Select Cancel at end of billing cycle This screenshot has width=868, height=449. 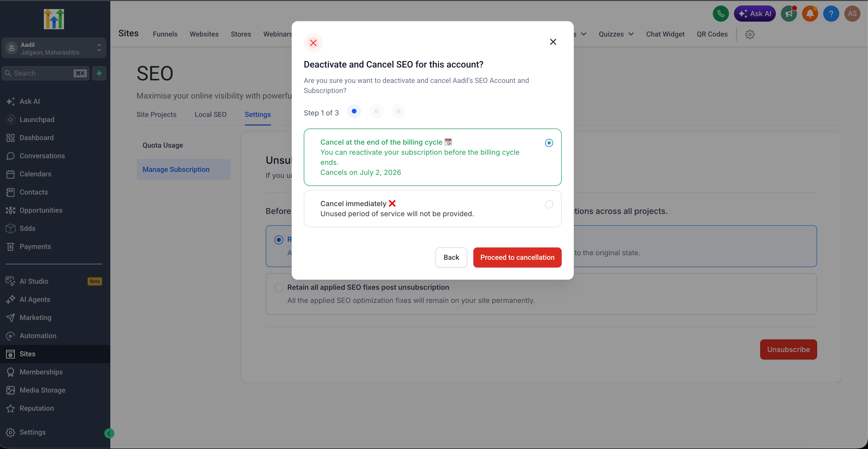[549, 143]
